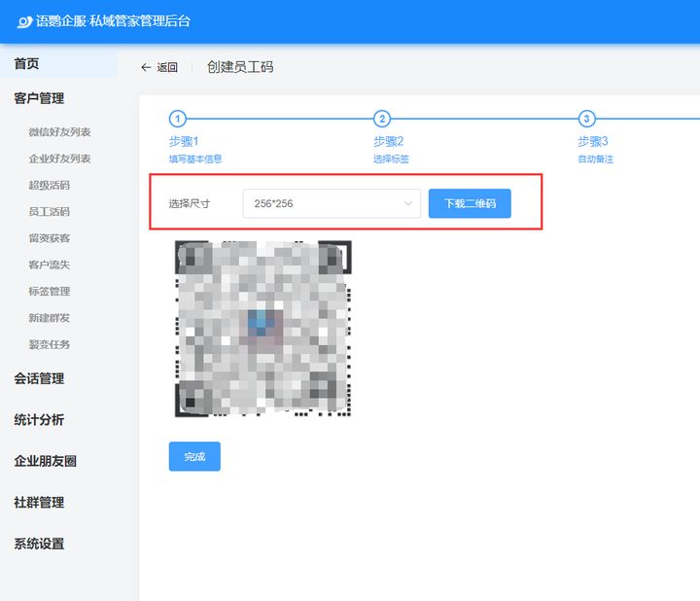Select 员工活码 menu item

coord(49,211)
